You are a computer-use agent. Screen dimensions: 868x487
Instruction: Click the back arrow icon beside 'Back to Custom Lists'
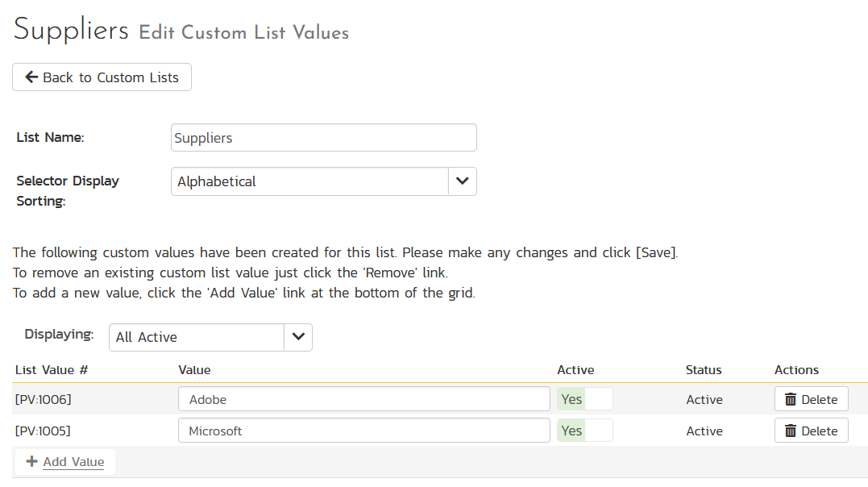[x=31, y=77]
